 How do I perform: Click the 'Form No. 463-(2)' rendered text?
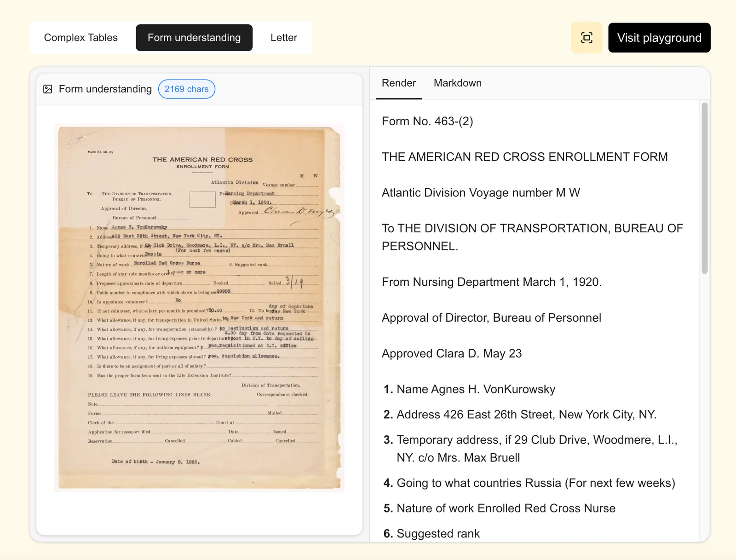427,121
